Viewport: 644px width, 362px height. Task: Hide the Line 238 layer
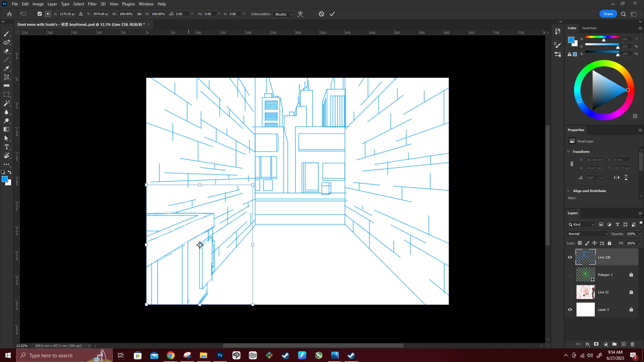(x=570, y=257)
